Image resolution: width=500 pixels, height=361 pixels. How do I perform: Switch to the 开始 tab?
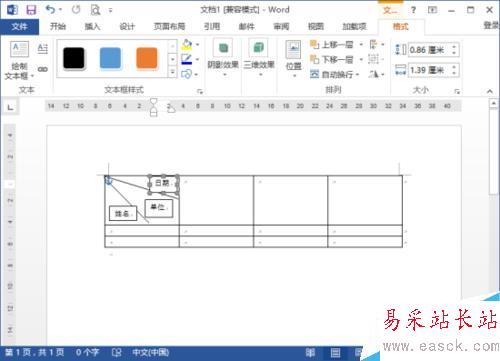click(58, 26)
